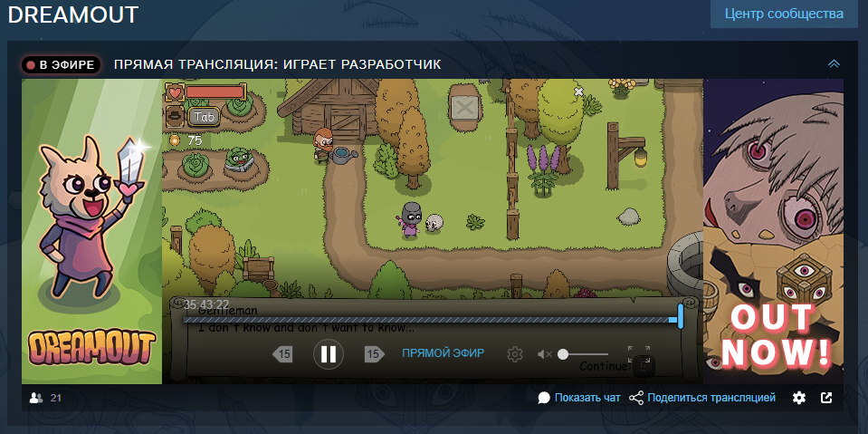Click the viewer count 21

(x=55, y=398)
